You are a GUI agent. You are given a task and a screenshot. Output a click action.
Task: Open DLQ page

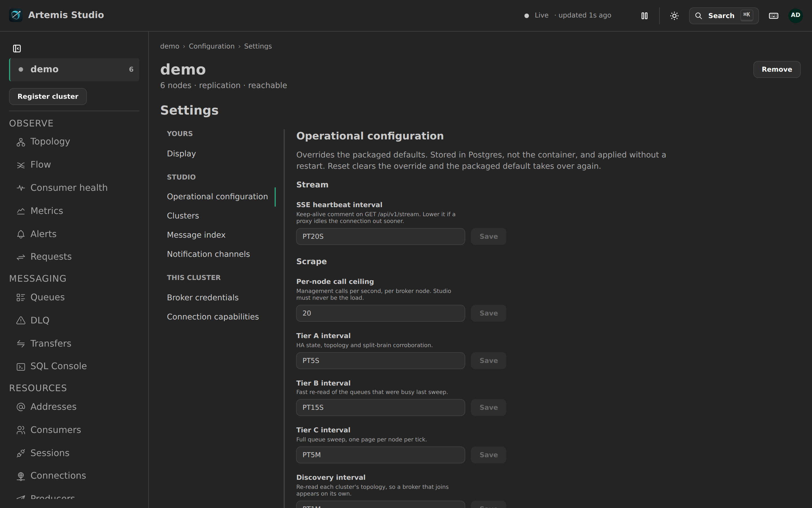(x=74, y=321)
